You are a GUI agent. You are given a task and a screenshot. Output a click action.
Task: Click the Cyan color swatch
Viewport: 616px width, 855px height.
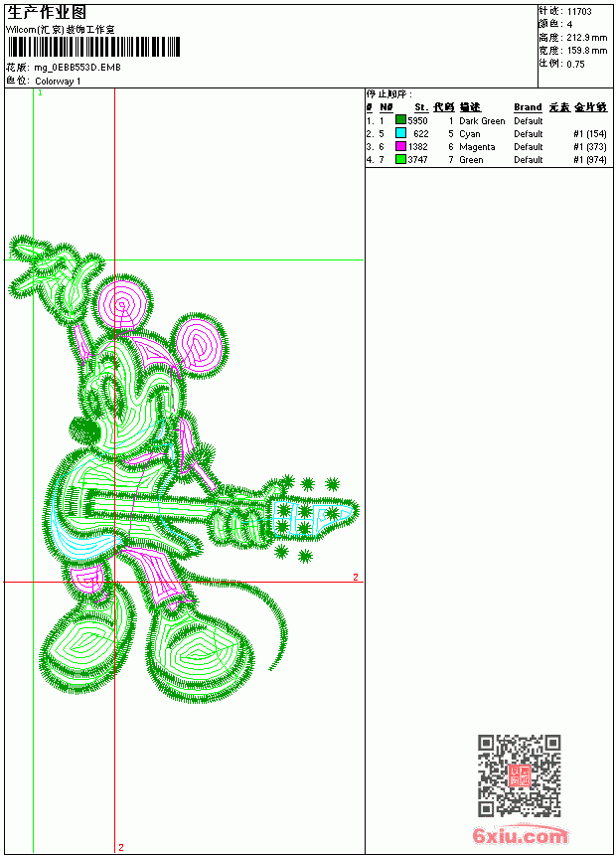(400, 133)
